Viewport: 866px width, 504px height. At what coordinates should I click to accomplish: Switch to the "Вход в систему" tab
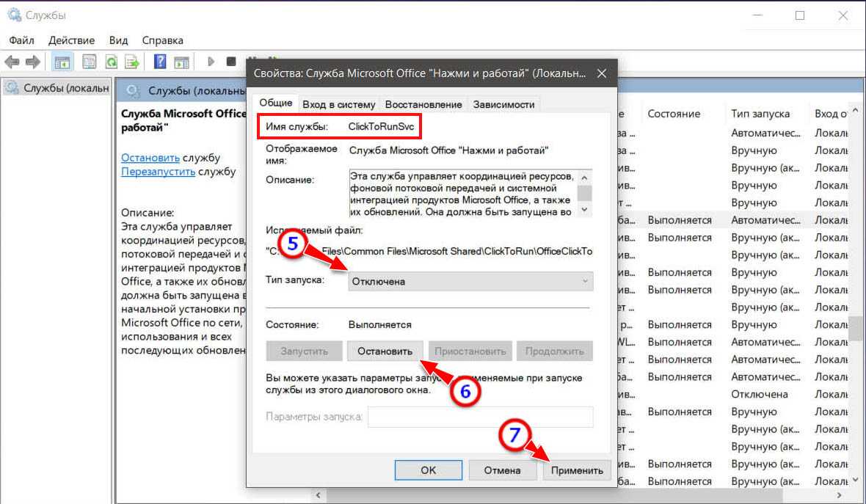[x=338, y=104]
